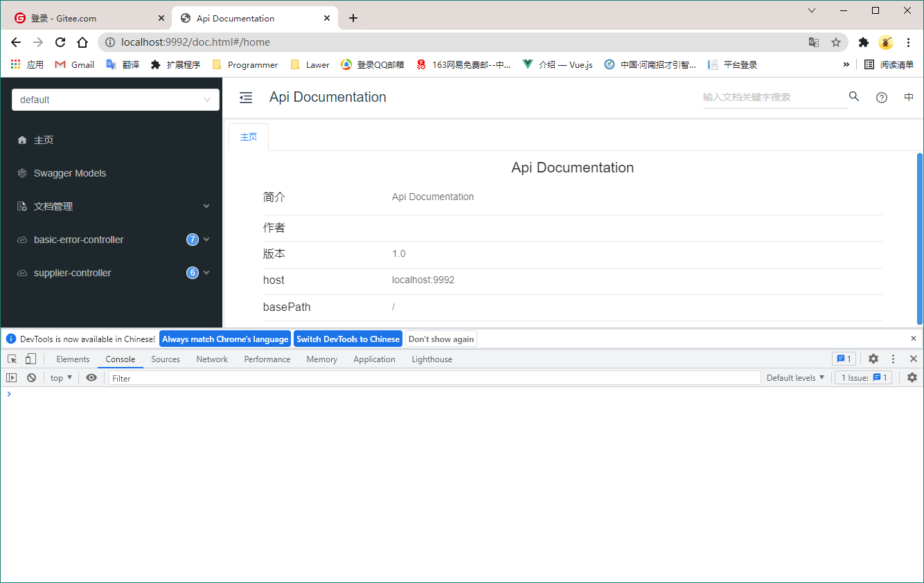Switch to the Memory tab in DevTools
Image resolution: width=924 pixels, height=583 pixels.
(322, 359)
